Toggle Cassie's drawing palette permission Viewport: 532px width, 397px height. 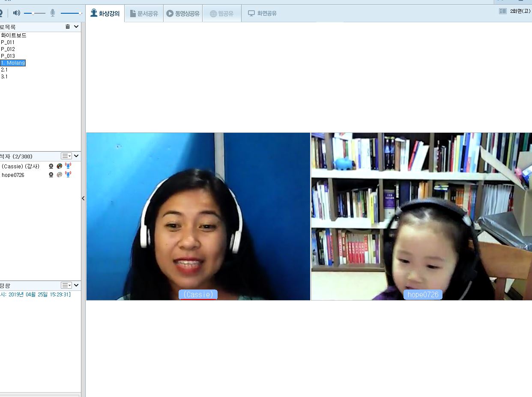click(60, 166)
